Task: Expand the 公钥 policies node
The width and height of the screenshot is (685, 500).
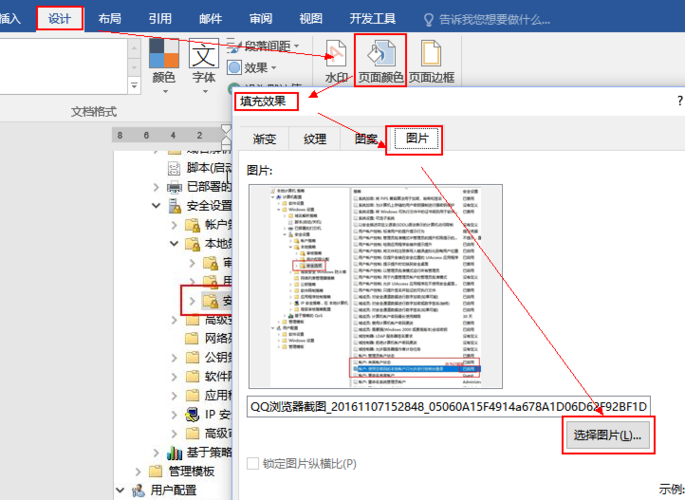Action: [x=174, y=358]
